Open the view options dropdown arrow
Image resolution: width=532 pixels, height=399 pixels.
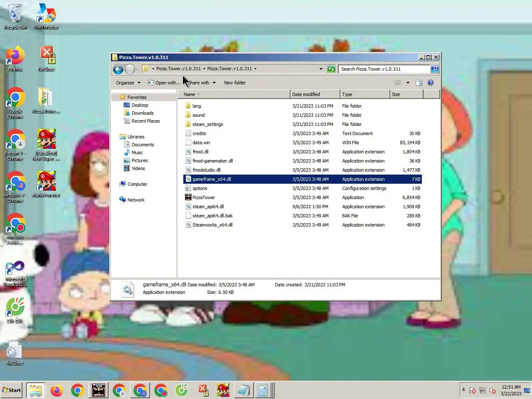pyautogui.click(x=408, y=83)
